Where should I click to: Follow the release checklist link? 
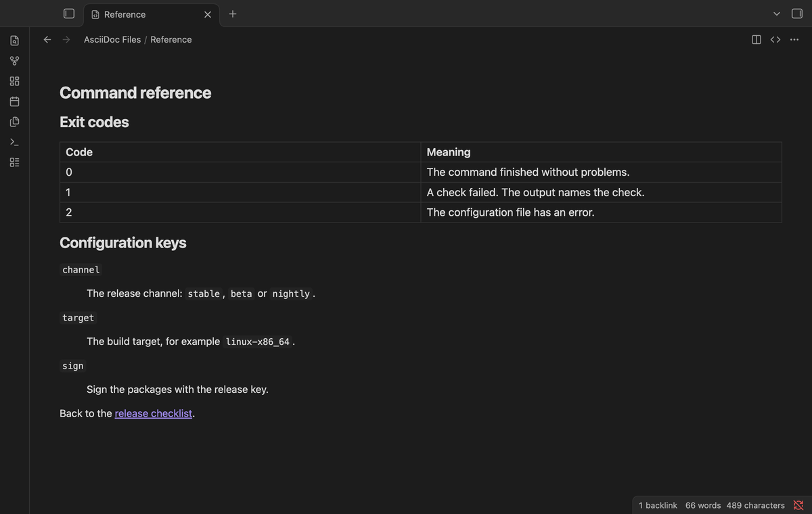tap(154, 413)
